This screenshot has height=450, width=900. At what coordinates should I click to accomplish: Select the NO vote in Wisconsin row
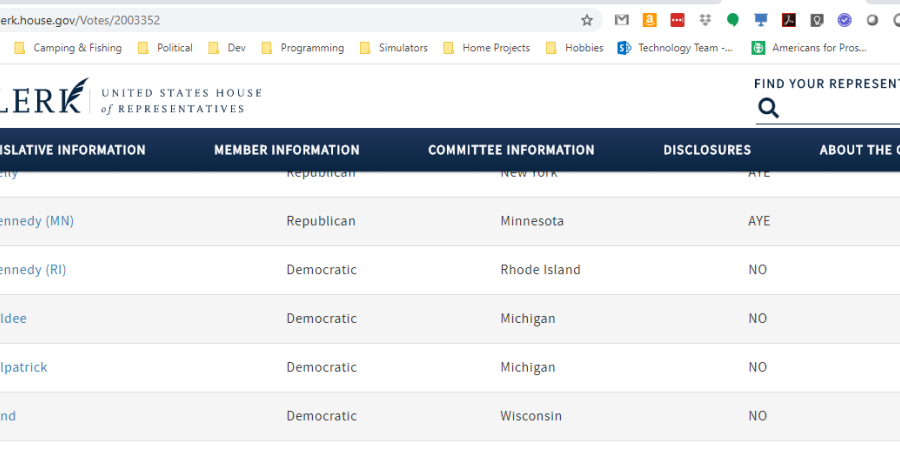[x=758, y=416]
